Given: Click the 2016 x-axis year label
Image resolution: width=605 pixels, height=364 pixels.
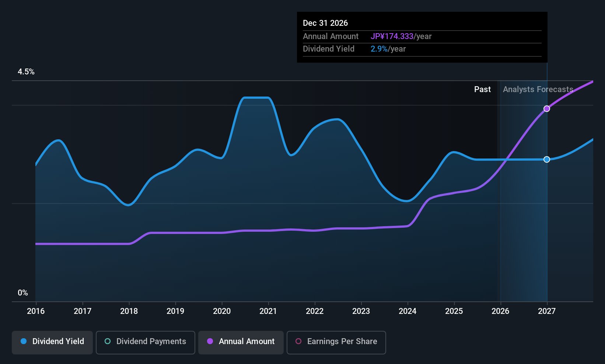Looking at the screenshot, I should click(36, 311).
